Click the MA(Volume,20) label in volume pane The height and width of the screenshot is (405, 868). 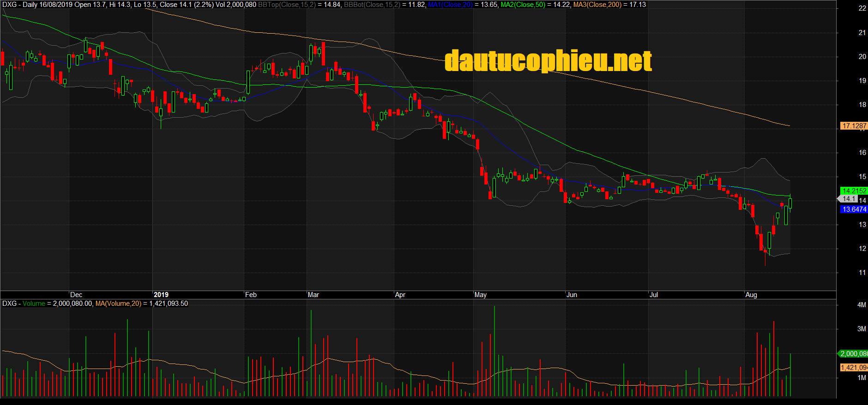[118, 304]
